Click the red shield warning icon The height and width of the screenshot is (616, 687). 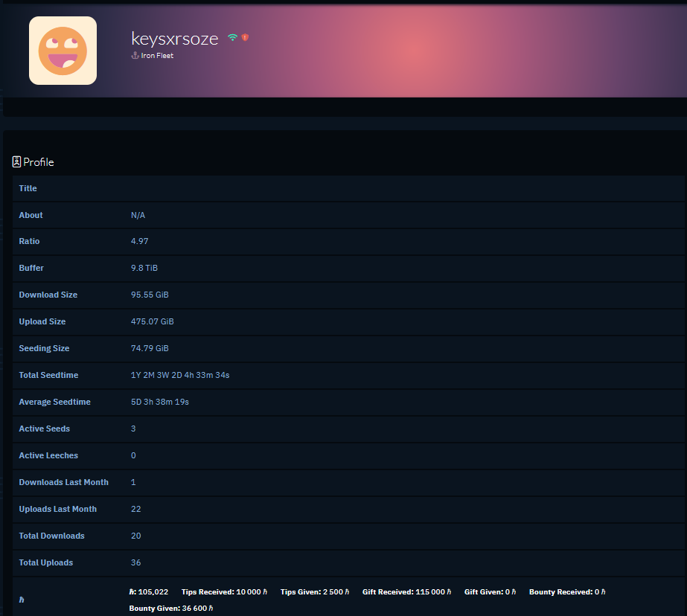[x=245, y=37]
